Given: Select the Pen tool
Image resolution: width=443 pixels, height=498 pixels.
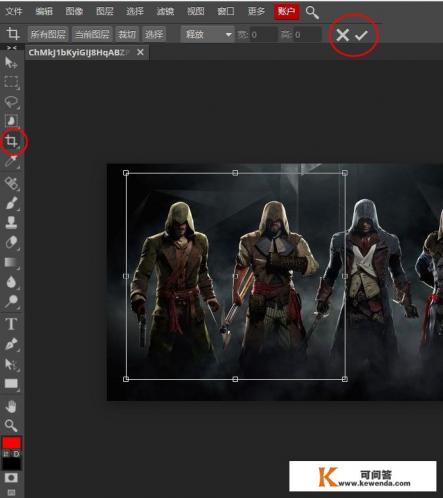Looking at the screenshot, I should tap(12, 344).
